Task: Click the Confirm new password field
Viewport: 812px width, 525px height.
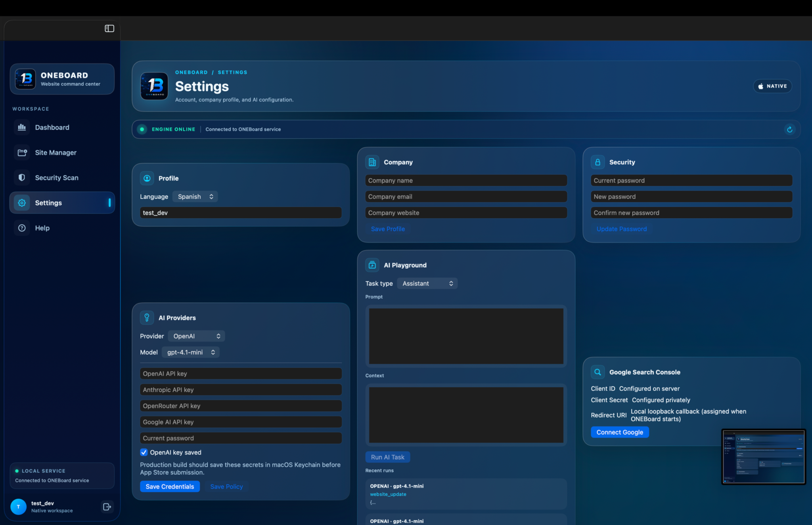Action: click(x=691, y=213)
